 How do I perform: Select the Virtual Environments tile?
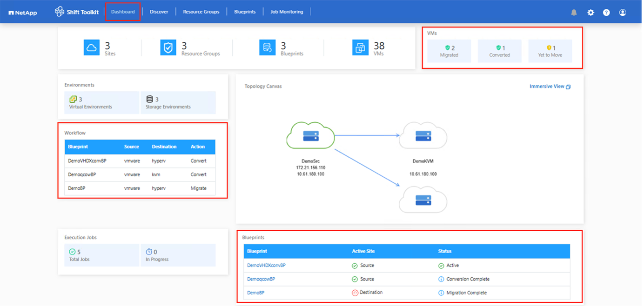[x=102, y=103]
